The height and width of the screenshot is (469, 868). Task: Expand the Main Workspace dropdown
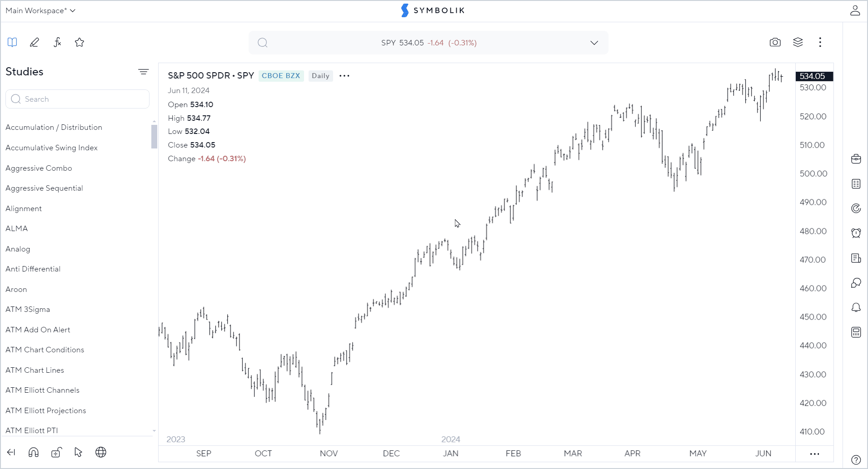pyautogui.click(x=40, y=10)
